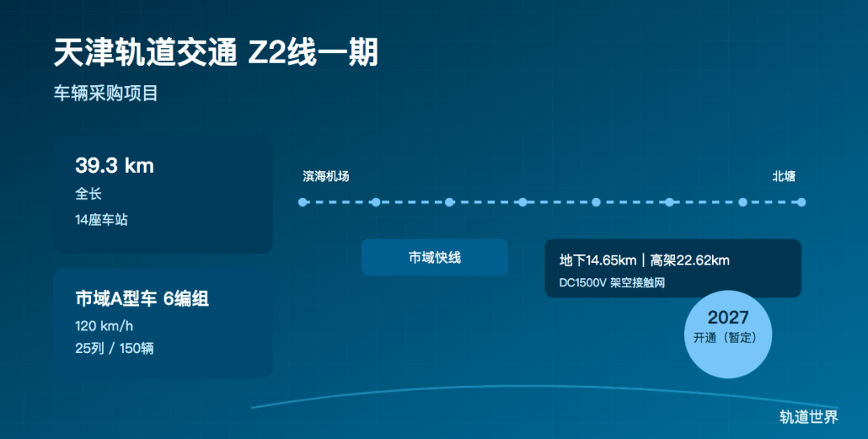This screenshot has width=868, height=439.
Task: Click the title 天津轨道交通 Z2线一期
Action: (x=215, y=53)
